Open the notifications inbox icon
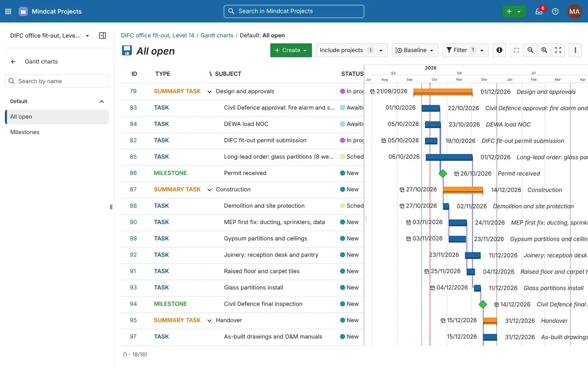588x368 pixels. click(539, 11)
